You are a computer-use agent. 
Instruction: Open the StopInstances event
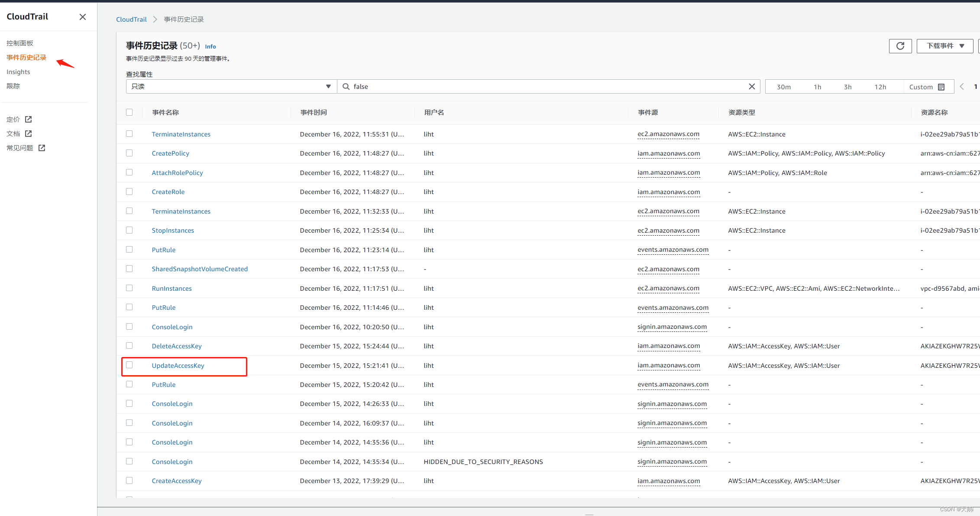(173, 230)
